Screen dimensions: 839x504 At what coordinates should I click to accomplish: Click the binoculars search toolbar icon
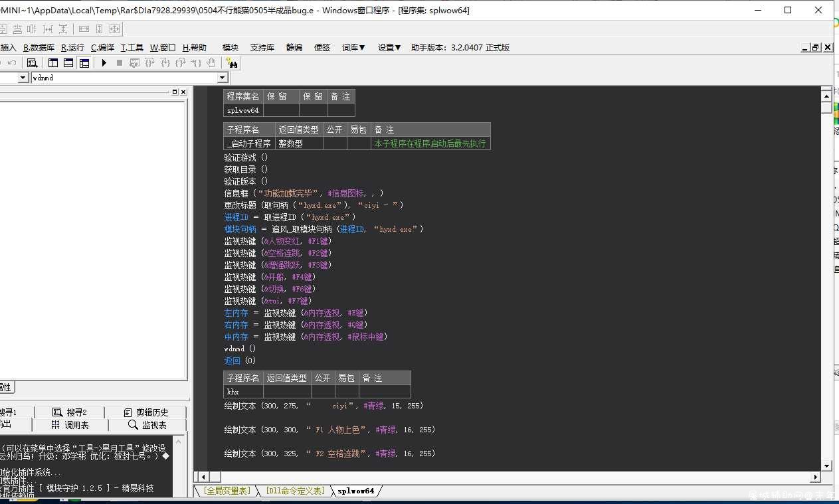[233, 63]
